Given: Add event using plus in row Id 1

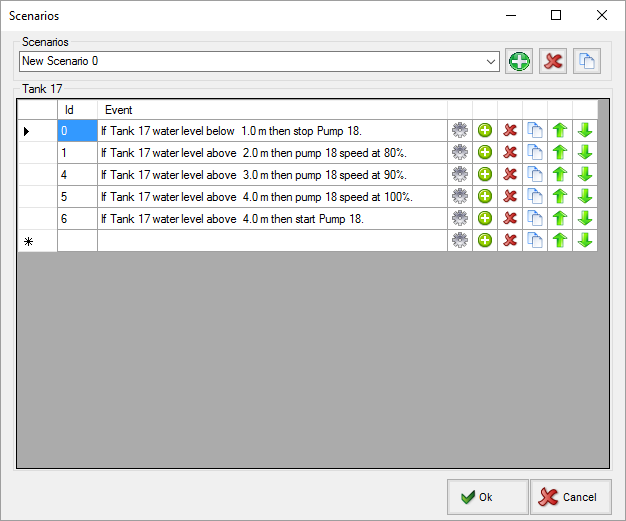Looking at the screenshot, I should tap(485, 153).
